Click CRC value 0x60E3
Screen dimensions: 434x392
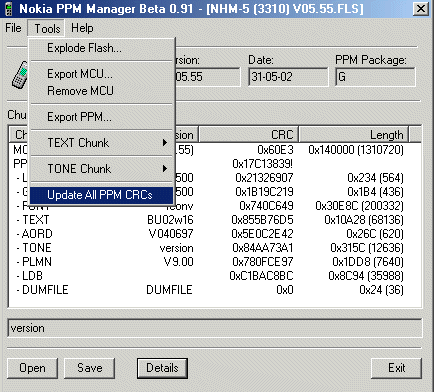click(x=275, y=150)
